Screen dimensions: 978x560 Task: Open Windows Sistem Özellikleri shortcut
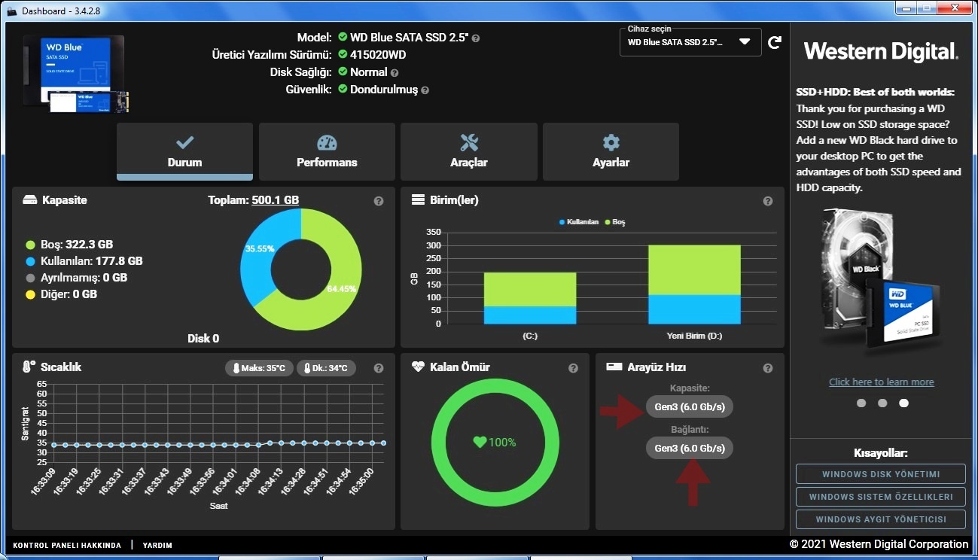click(881, 497)
